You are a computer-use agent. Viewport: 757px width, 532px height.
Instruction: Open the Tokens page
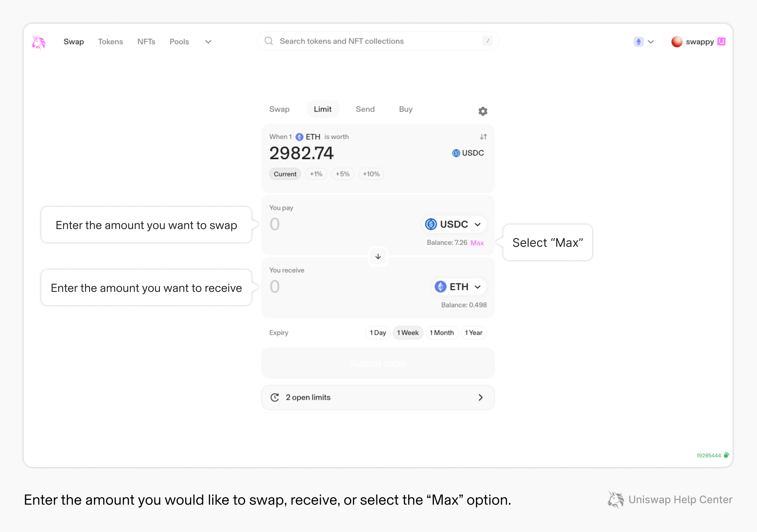[111, 42]
